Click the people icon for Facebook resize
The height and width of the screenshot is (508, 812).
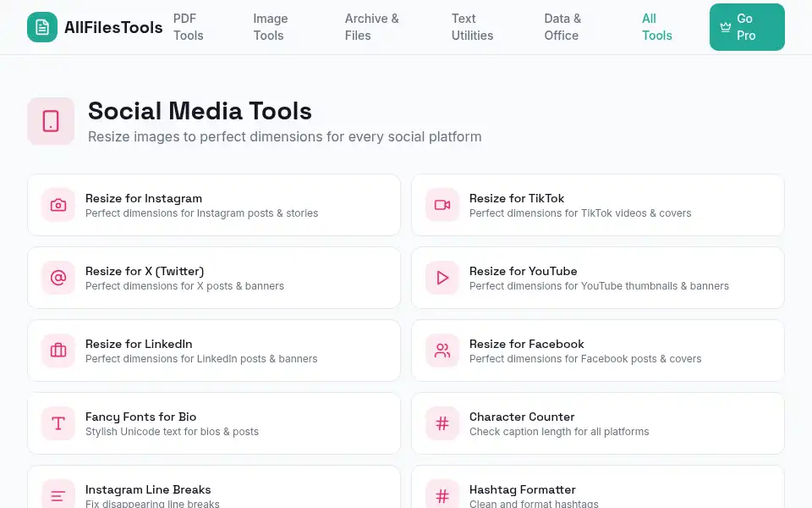tap(442, 351)
